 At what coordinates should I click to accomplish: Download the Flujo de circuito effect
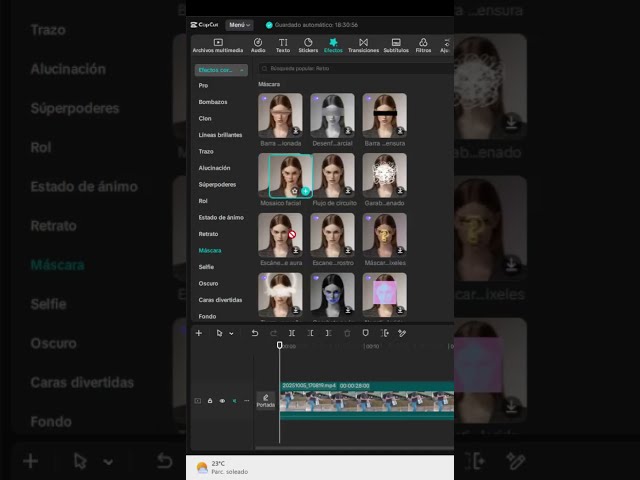click(x=348, y=191)
